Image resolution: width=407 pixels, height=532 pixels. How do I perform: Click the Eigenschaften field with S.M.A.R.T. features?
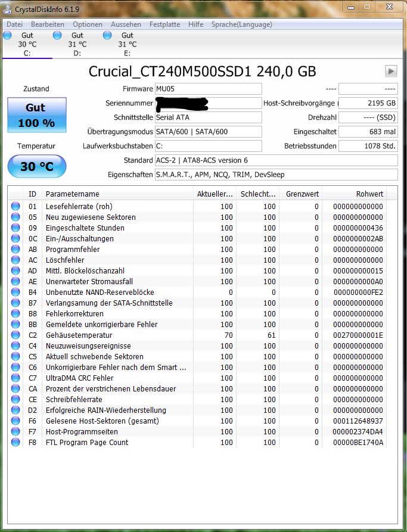(x=276, y=175)
